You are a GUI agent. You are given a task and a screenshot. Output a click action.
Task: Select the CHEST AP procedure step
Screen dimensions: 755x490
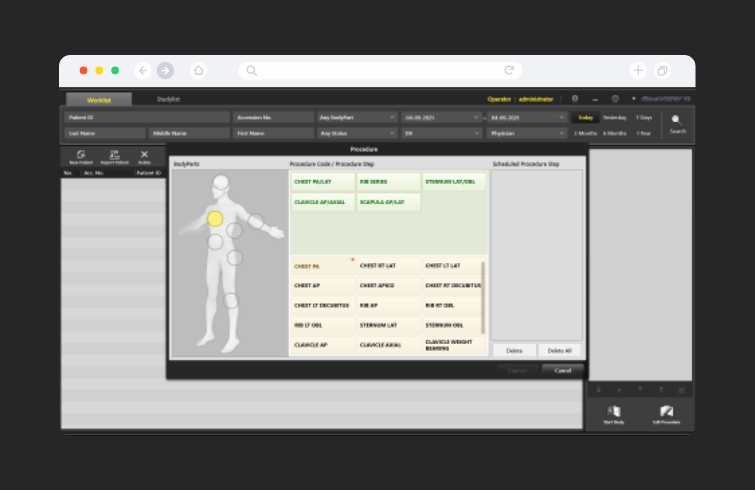(x=323, y=286)
